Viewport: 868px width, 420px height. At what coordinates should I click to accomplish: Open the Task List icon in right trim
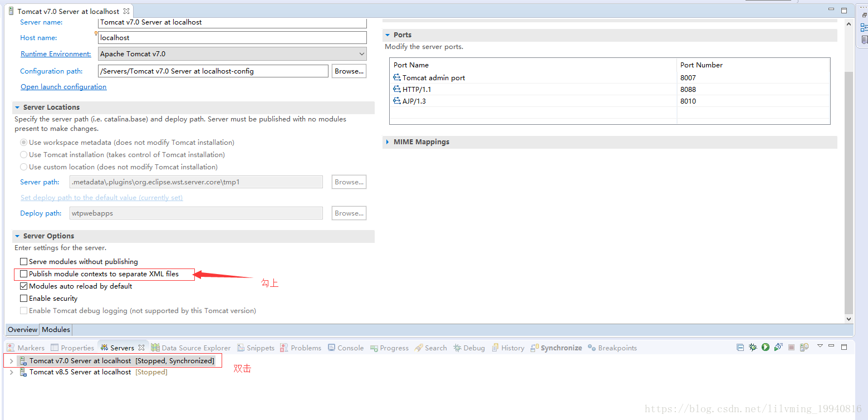pyautogui.click(x=864, y=40)
